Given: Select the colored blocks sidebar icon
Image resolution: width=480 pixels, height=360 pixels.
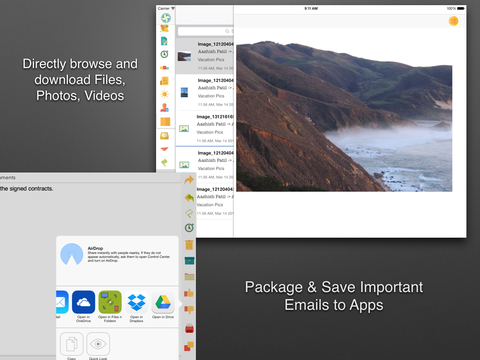Looking at the screenshot, I should point(164,68).
